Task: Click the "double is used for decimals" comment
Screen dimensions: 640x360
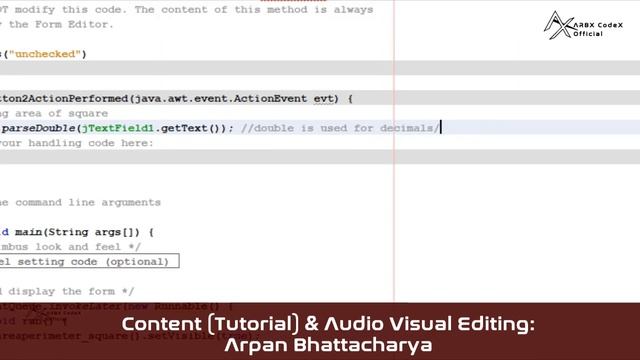Action: (x=340, y=128)
